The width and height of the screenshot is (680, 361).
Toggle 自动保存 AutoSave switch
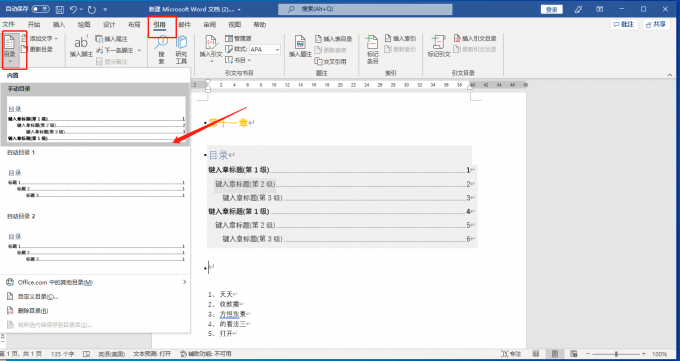41,9
